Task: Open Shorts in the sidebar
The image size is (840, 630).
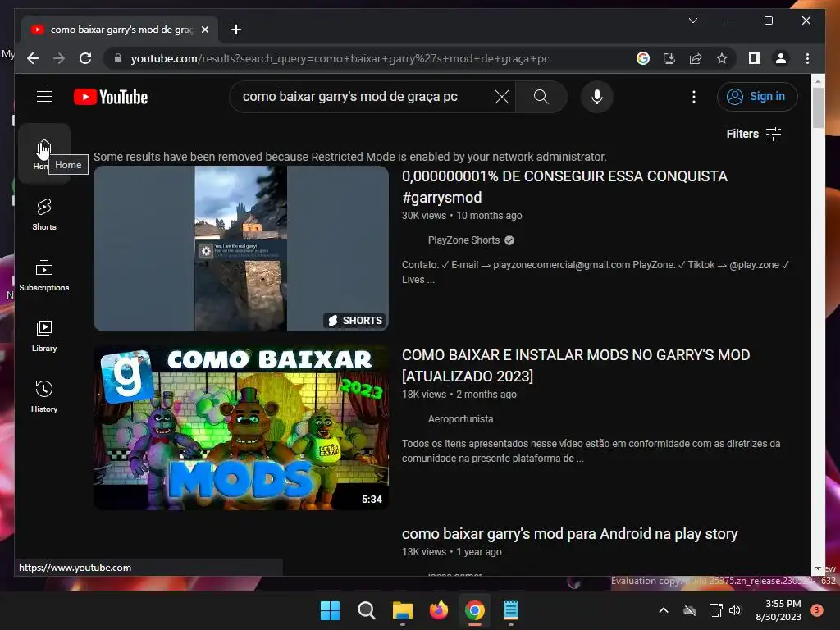Action: pos(44,214)
